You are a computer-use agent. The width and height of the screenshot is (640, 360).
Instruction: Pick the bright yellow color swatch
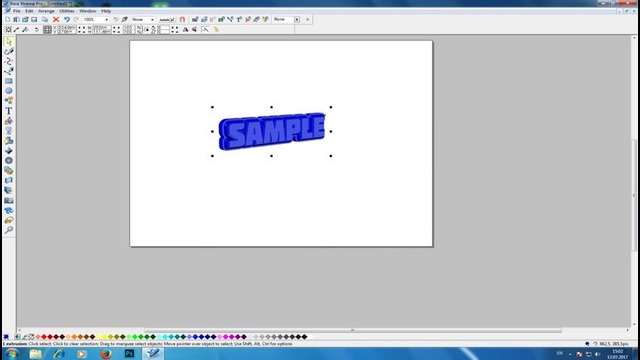(104, 337)
